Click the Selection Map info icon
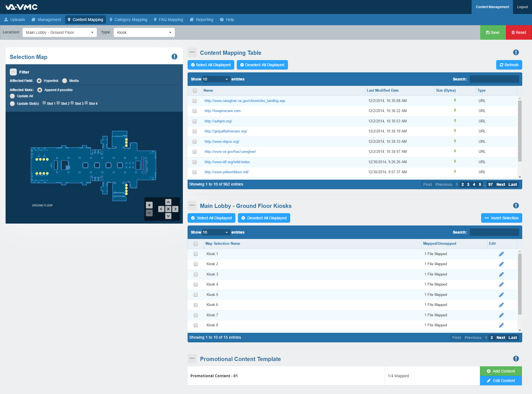Screen dimensions: 532x394 tap(174, 57)
